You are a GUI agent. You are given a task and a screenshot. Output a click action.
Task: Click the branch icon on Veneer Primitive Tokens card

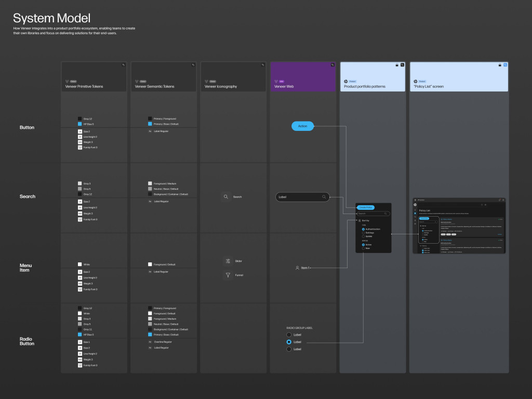coord(123,64)
